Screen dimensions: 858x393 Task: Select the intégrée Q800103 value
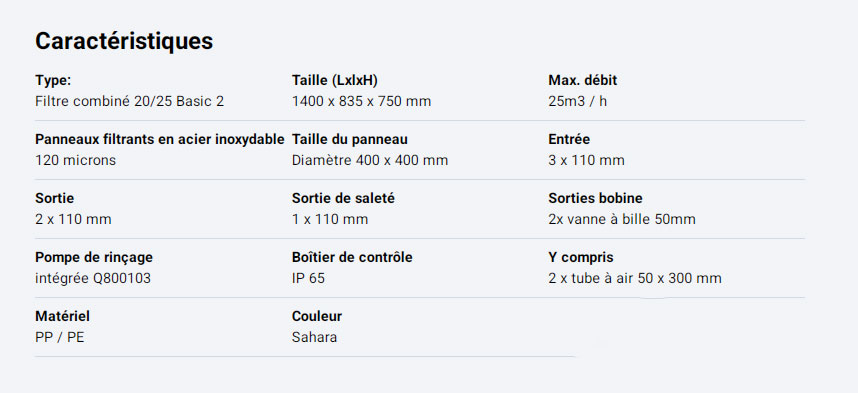93,279
